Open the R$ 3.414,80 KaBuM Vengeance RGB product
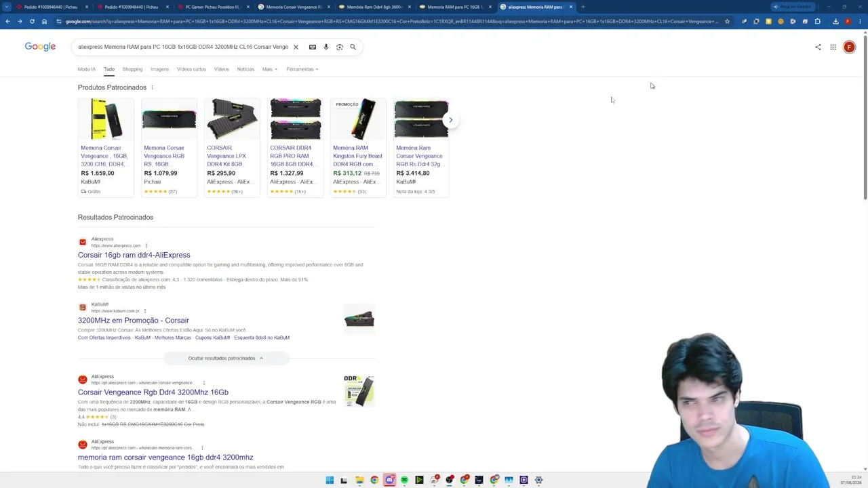The height and width of the screenshot is (488, 868). tap(421, 147)
